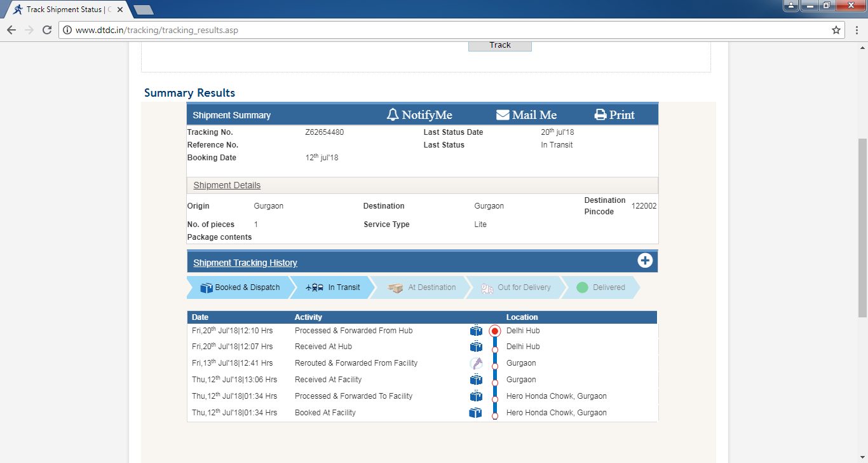Go back to the previous page
This screenshot has height=463, width=868.
[x=11, y=30]
